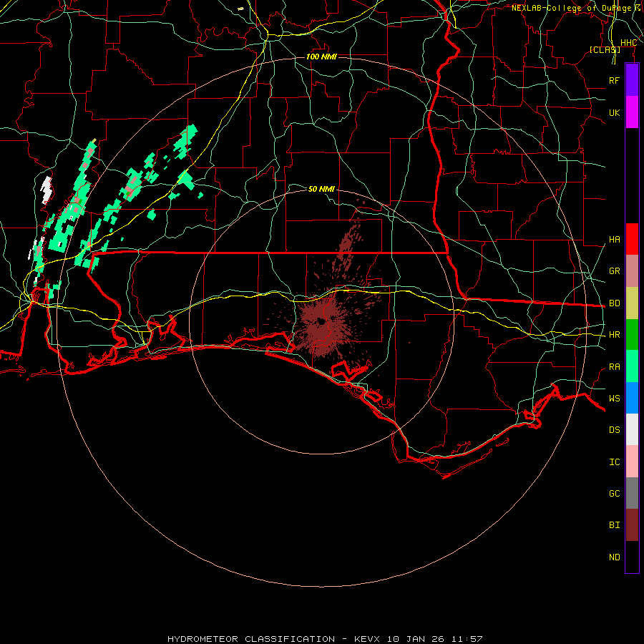Click the [CLAS] label
Viewport: 644px width, 644px height.
(605, 49)
